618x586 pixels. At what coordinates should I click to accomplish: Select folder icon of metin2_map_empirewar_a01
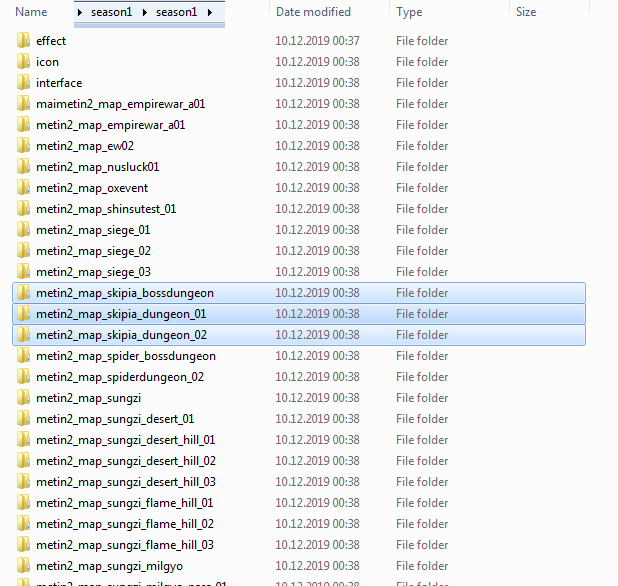click(23, 125)
